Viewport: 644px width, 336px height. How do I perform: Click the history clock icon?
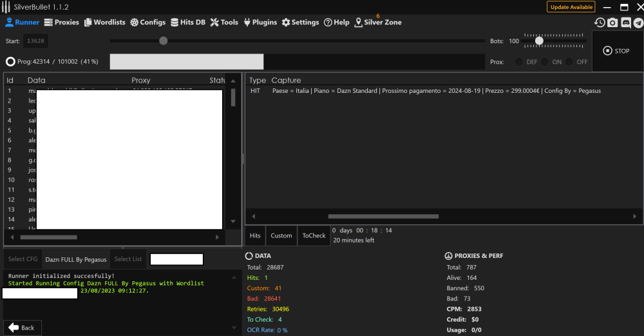coord(600,23)
